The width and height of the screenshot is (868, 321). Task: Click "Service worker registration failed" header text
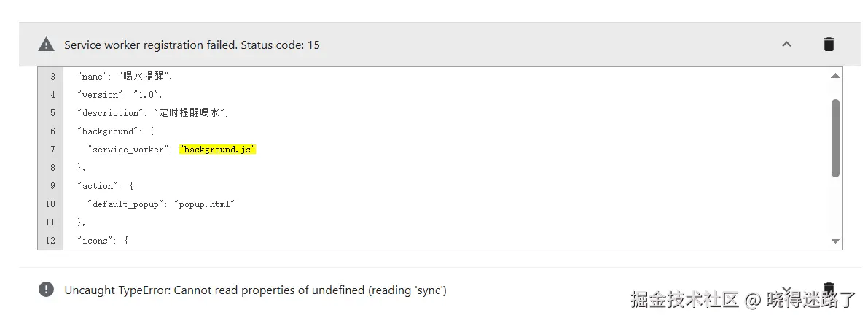(x=192, y=45)
